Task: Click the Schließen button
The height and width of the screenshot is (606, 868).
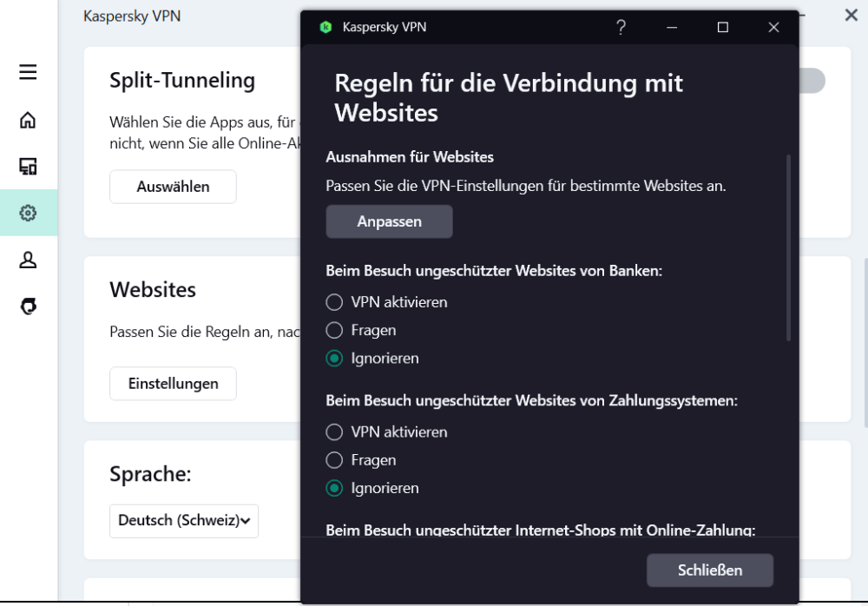Action: (709, 570)
